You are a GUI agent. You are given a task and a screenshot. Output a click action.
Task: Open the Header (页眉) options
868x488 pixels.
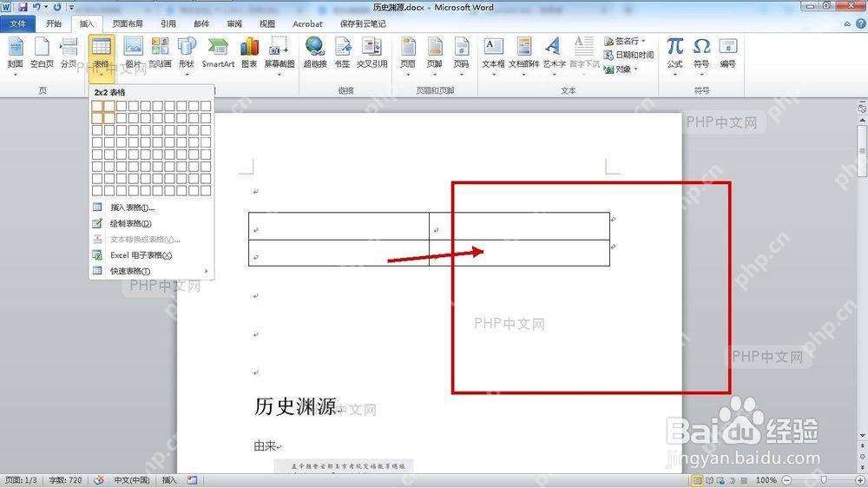click(408, 55)
